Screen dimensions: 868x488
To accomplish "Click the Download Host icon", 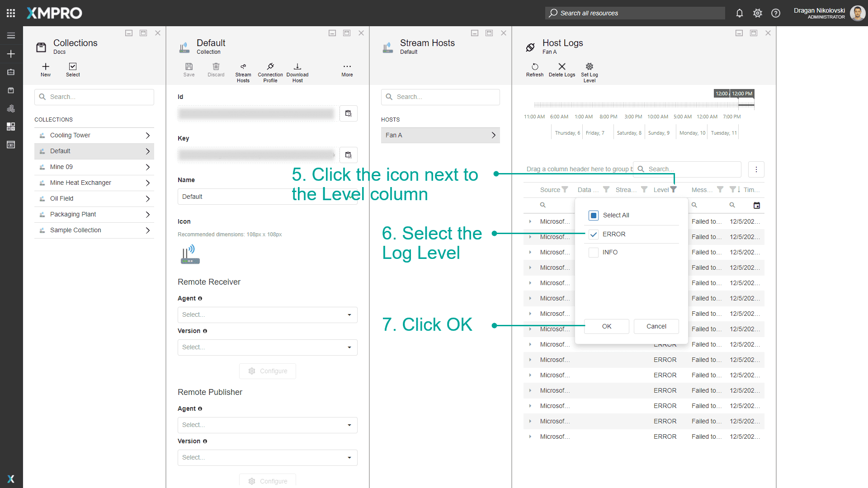I will [297, 67].
